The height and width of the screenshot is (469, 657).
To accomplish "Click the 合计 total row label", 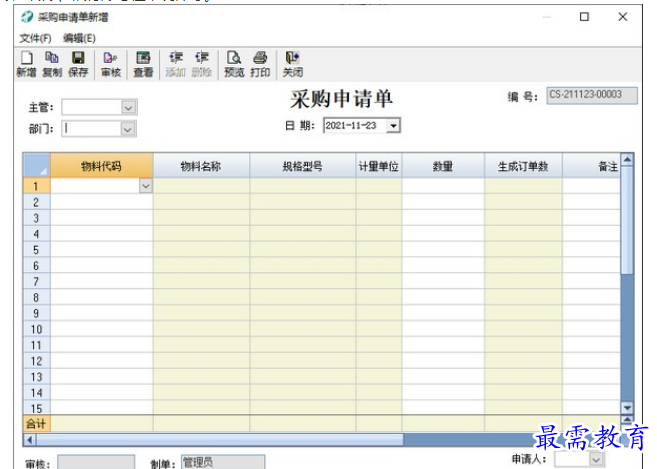I will [36, 424].
